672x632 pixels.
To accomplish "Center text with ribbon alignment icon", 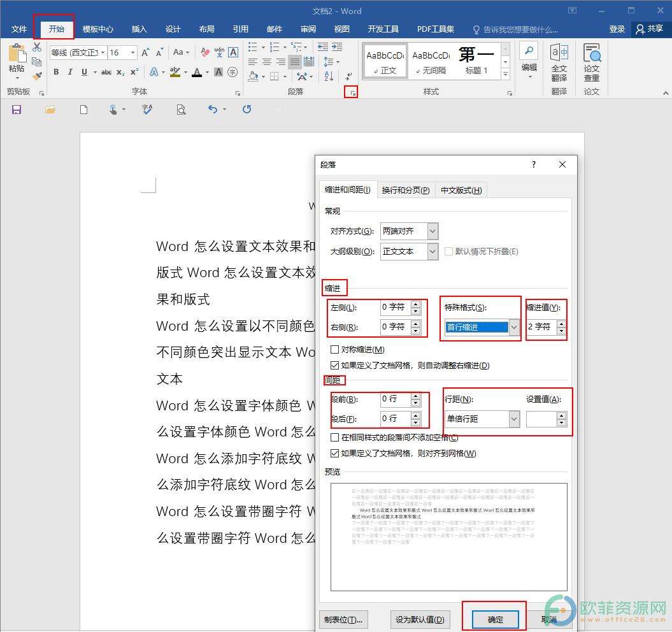I will tap(267, 62).
